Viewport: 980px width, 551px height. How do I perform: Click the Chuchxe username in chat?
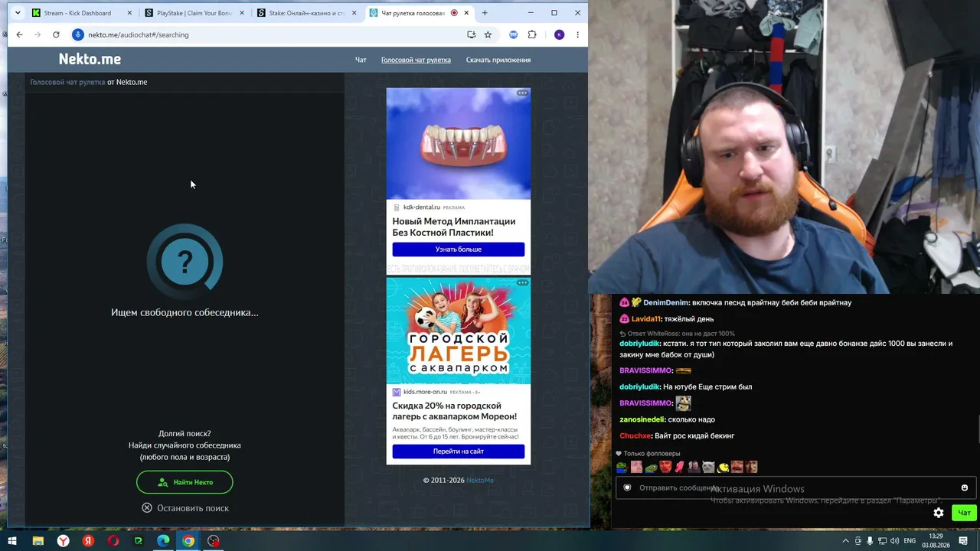click(x=635, y=436)
